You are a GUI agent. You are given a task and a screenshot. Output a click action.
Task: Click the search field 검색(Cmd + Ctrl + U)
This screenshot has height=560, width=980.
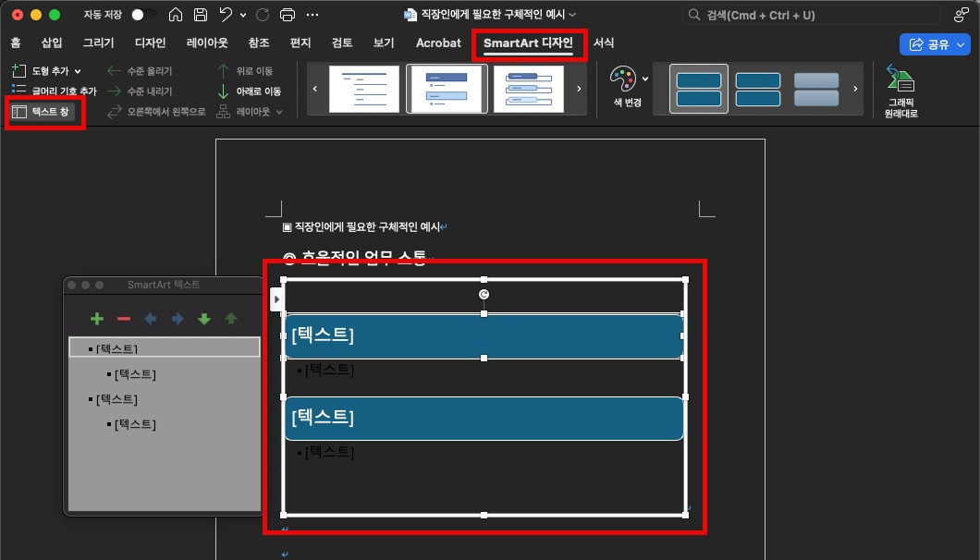811,15
